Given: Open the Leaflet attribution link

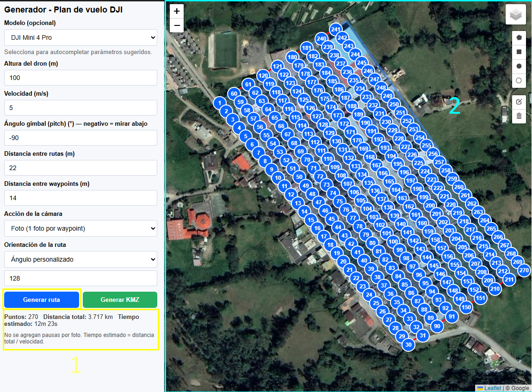Looking at the screenshot, I should 493,388.
